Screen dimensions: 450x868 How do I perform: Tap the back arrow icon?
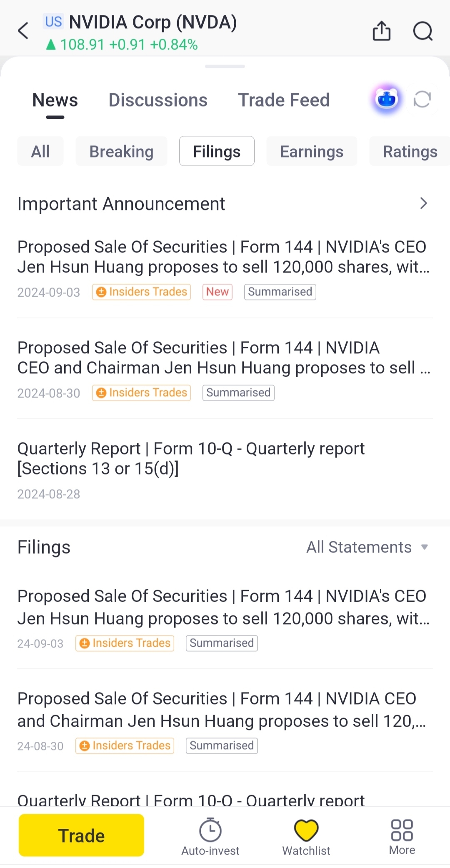click(23, 31)
